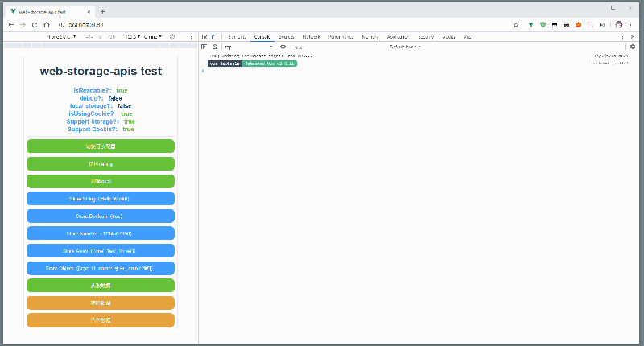Click the green toggle local button
The height and width of the screenshot is (346, 644).
101,181
